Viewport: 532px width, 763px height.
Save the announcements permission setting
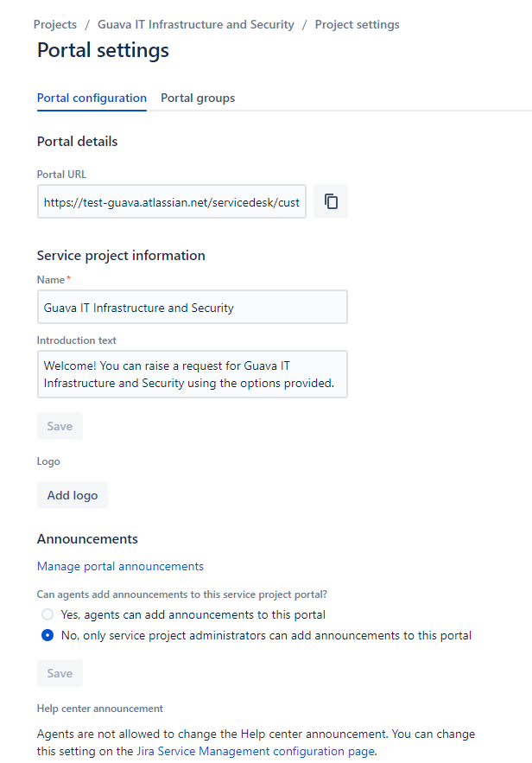pos(59,672)
